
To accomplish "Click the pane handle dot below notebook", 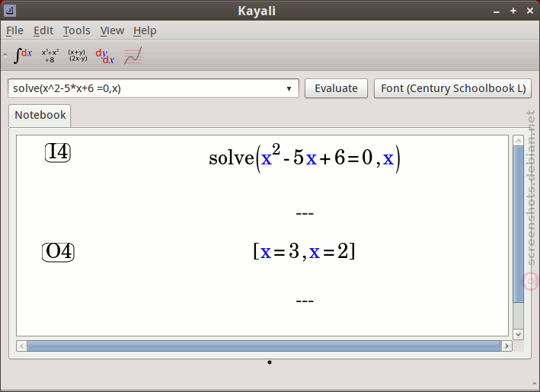I will (270, 362).
